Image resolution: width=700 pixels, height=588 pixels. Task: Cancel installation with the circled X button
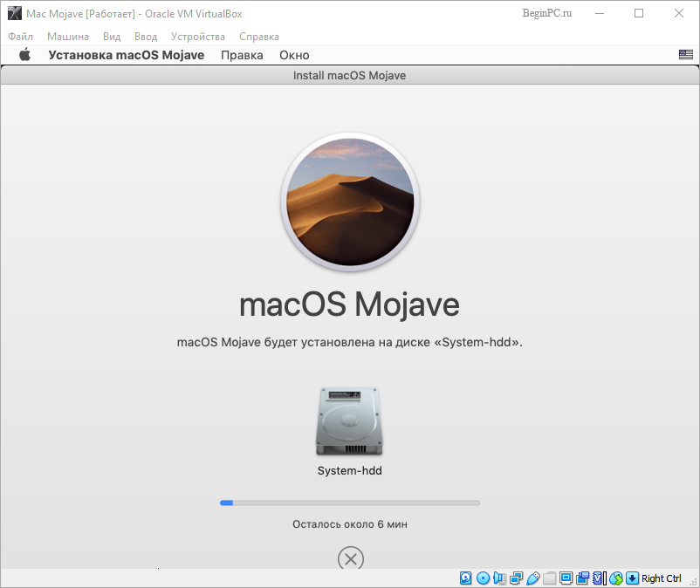tap(351, 558)
